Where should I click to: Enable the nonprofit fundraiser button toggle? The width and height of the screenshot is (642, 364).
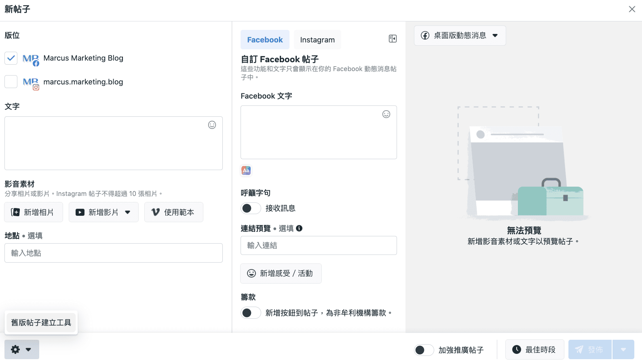[x=251, y=313]
